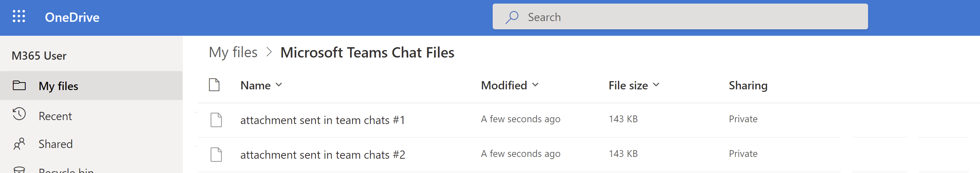This screenshot has width=980, height=173.
Task: Click the OneDrive title link
Action: click(72, 17)
